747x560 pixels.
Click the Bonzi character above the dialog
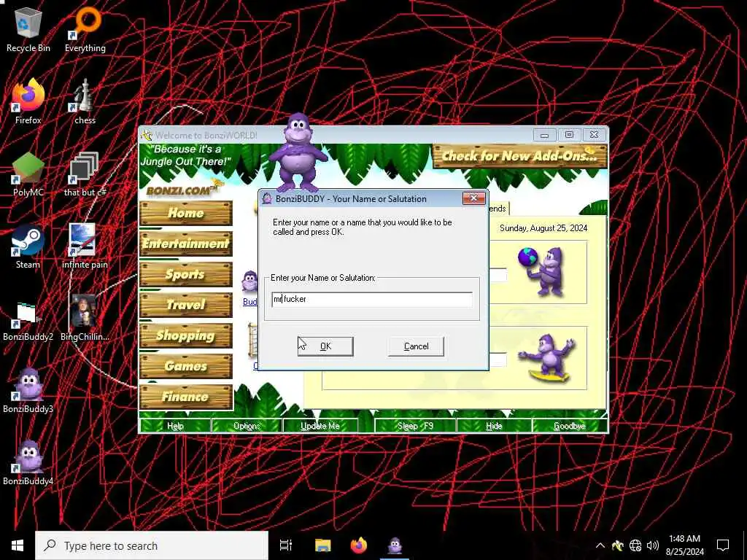coord(298,152)
